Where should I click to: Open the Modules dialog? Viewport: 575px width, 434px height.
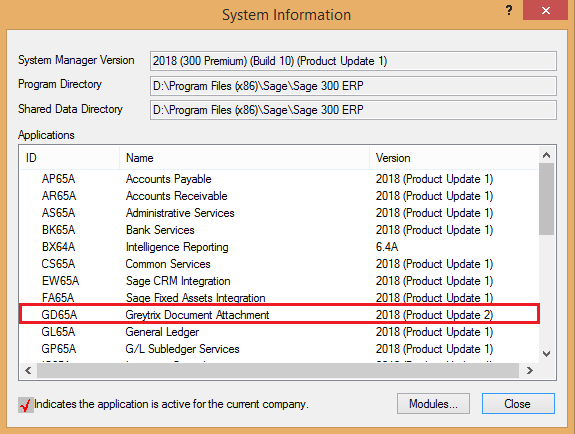(x=433, y=404)
